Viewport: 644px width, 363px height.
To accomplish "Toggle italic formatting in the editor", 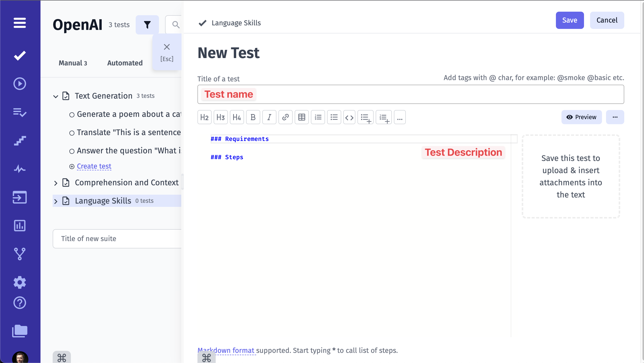I will tap(269, 117).
